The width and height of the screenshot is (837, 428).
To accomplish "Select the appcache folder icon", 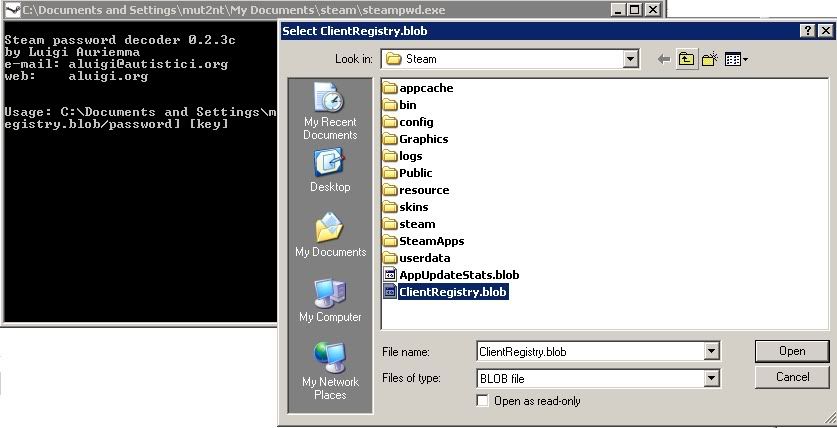I will (x=391, y=88).
